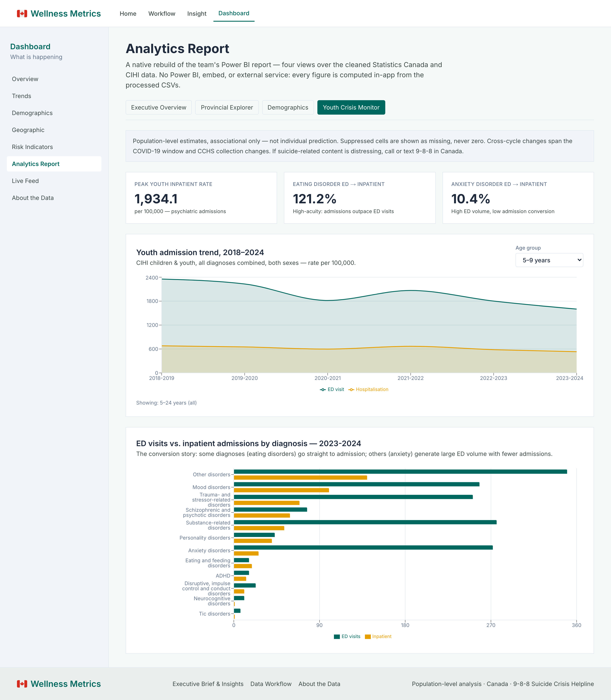Image resolution: width=611 pixels, height=700 pixels.
Task: Open Workflow in top navigation
Action: (162, 14)
